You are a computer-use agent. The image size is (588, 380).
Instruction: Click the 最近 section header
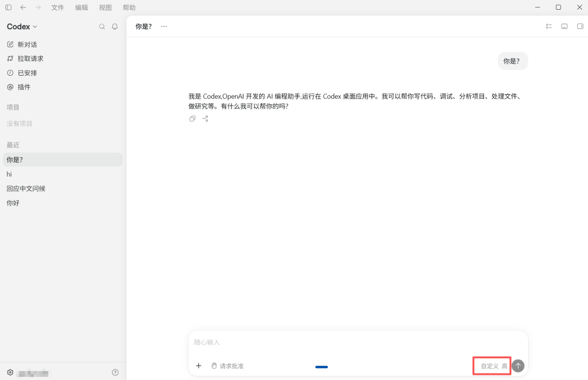13,145
